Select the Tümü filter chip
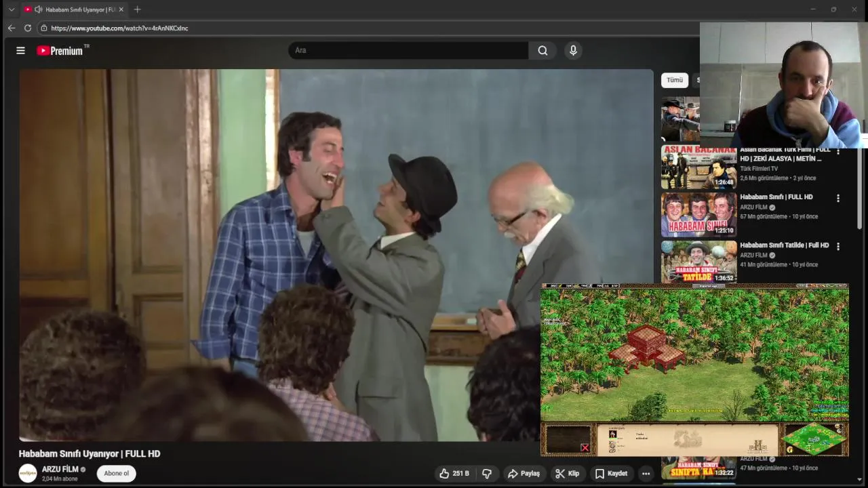The width and height of the screenshot is (868, 488). (x=675, y=80)
